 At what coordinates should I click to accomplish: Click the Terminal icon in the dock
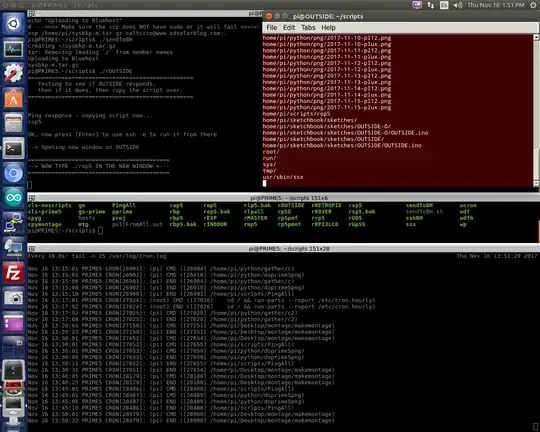click(x=13, y=148)
